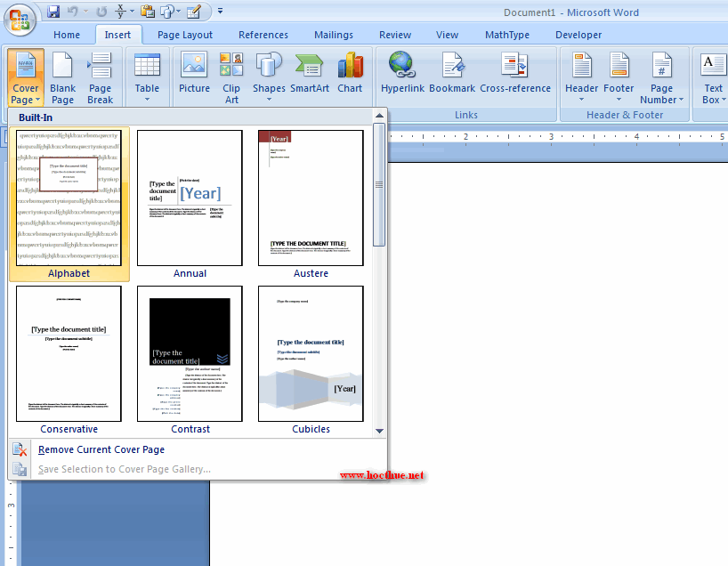728x566 pixels.
Task: Click the gallery scrollbar down arrow
Action: coord(380,431)
